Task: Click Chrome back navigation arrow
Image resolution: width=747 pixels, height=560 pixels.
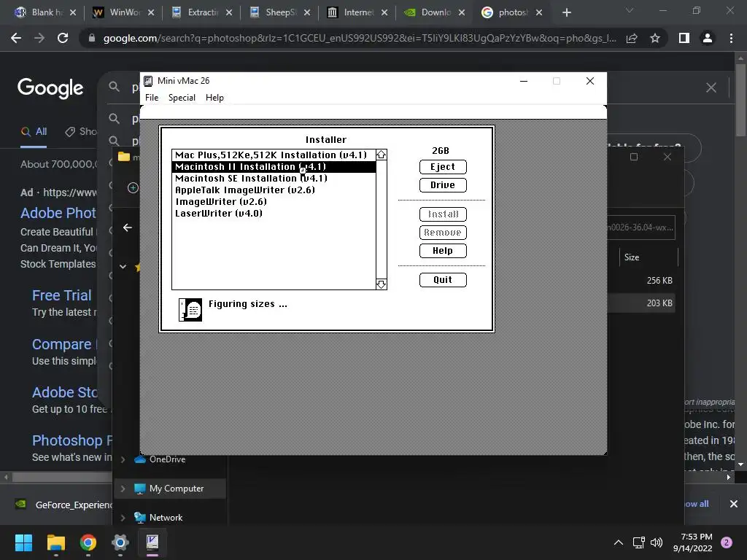Action: [x=16, y=38]
